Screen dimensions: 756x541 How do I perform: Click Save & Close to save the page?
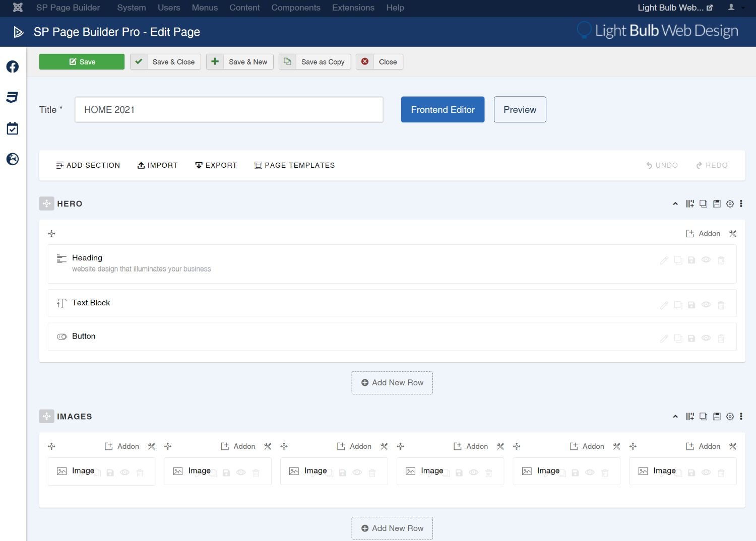(165, 61)
